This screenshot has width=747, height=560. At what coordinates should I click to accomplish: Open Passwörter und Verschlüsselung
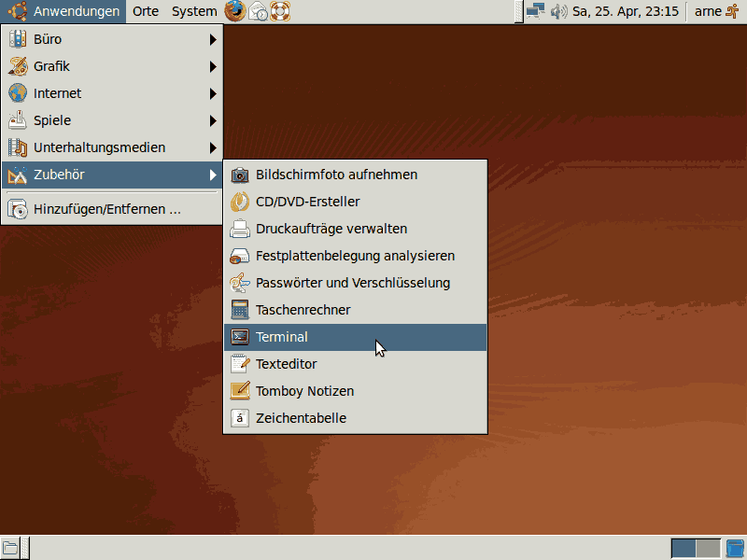(x=355, y=283)
